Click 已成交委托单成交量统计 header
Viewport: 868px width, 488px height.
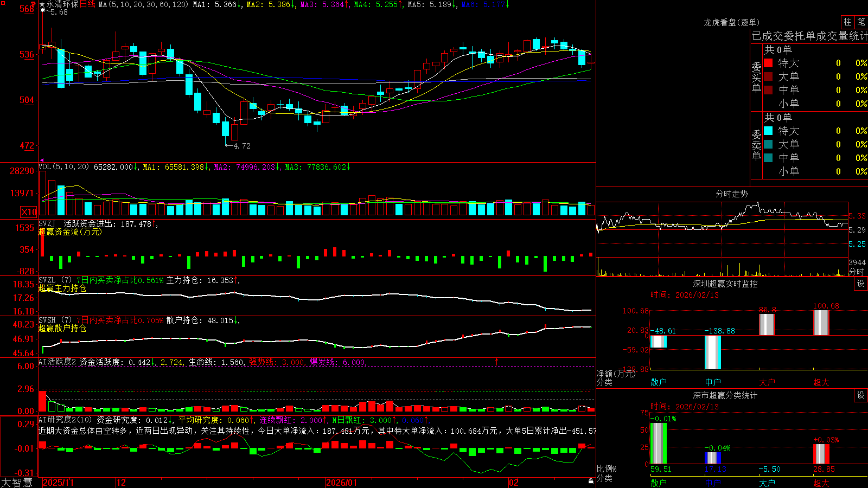(x=809, y=36)
